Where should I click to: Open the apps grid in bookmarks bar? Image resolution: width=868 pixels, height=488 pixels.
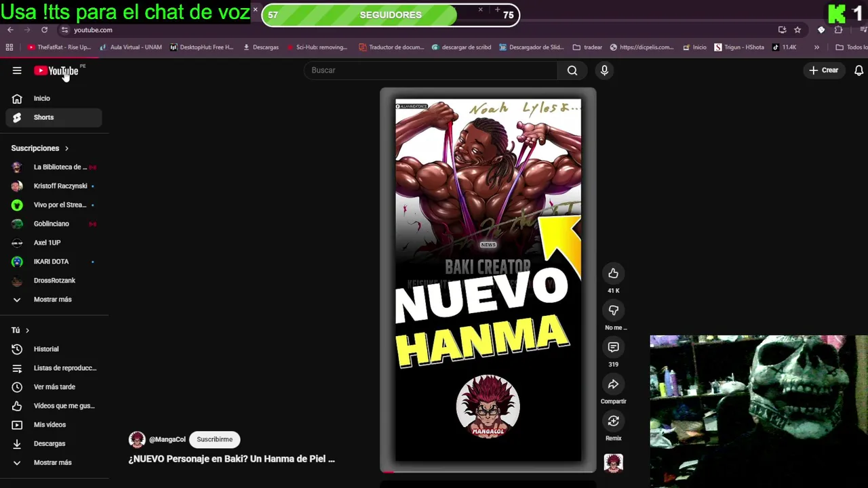[x=9, y=47]
